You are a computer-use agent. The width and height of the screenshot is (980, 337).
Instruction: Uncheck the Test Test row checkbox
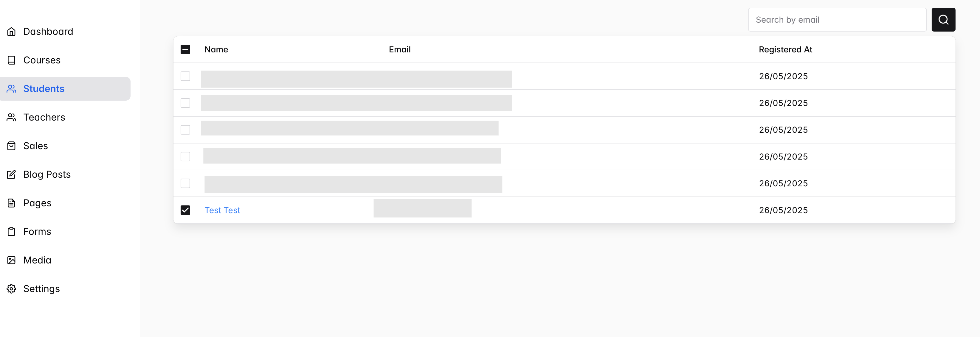click(x=185, y=210)
